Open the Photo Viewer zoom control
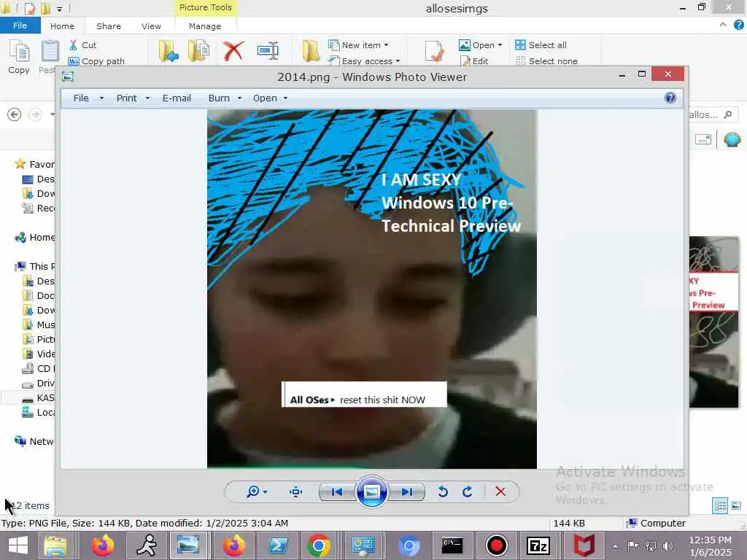The image size is (747, 560). [257, 491]
